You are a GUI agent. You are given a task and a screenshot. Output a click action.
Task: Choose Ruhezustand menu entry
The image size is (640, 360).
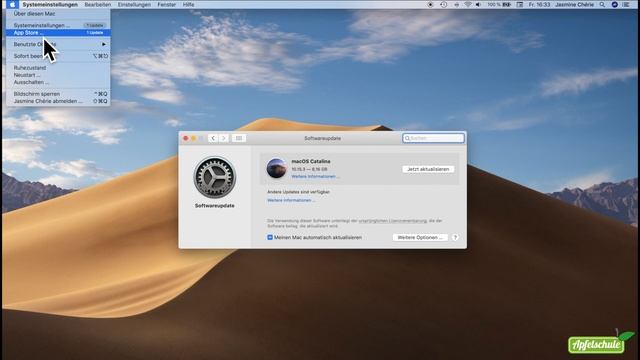[58, 68]
